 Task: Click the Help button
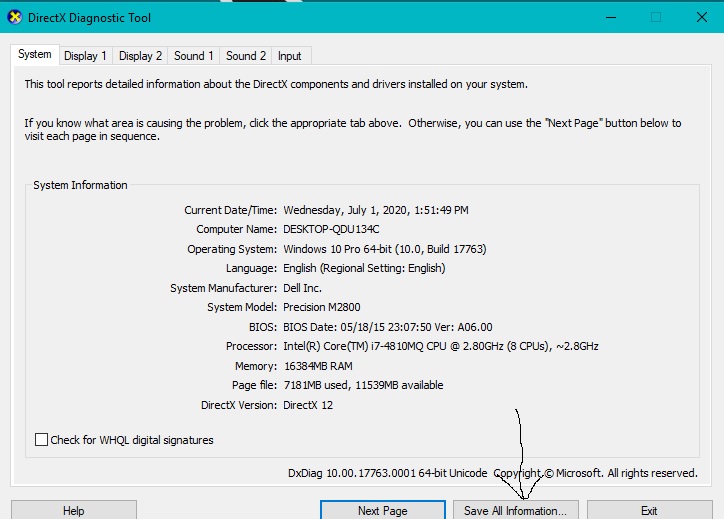click(x=74, y=510)
